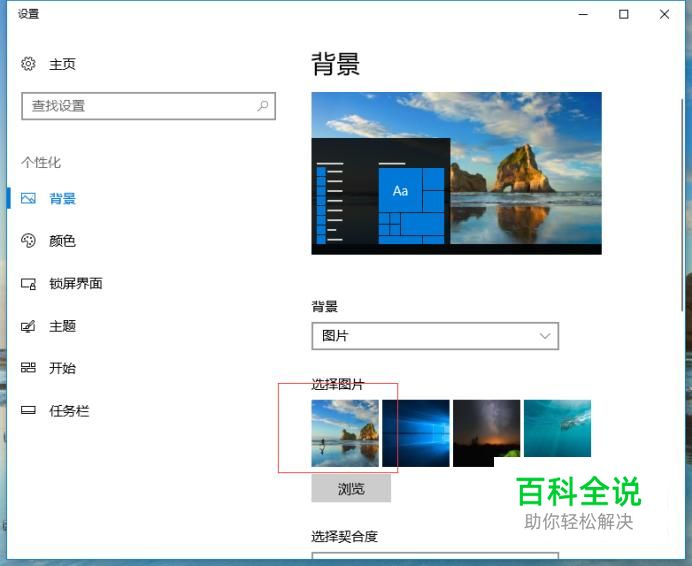Click the Start tiles icon

point(28,368)
